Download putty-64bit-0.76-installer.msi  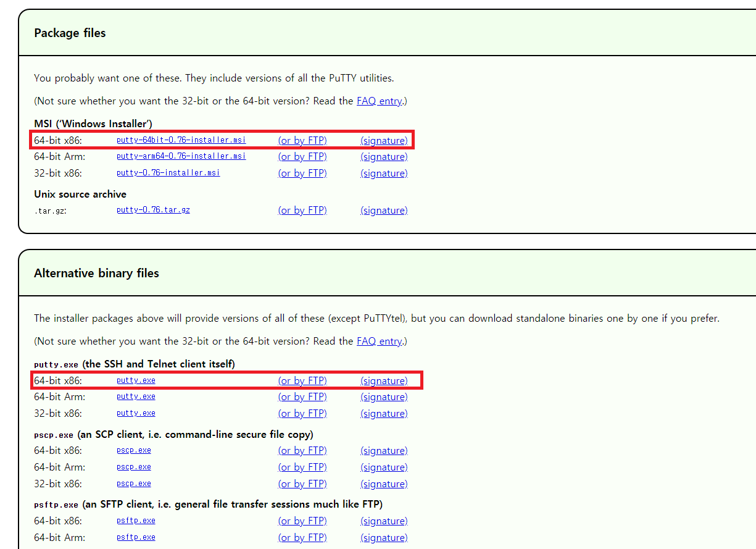pyautogui.click(x=181, y=140)
